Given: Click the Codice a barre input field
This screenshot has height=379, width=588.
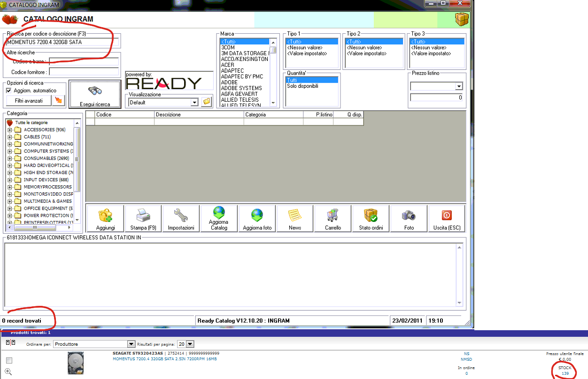Looking at the screenshot, I should [x=84, y=61].
